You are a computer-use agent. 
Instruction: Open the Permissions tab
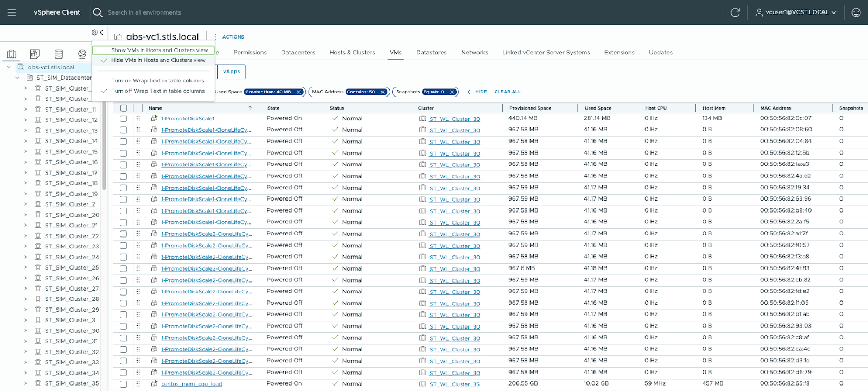(x=250, y=53)
